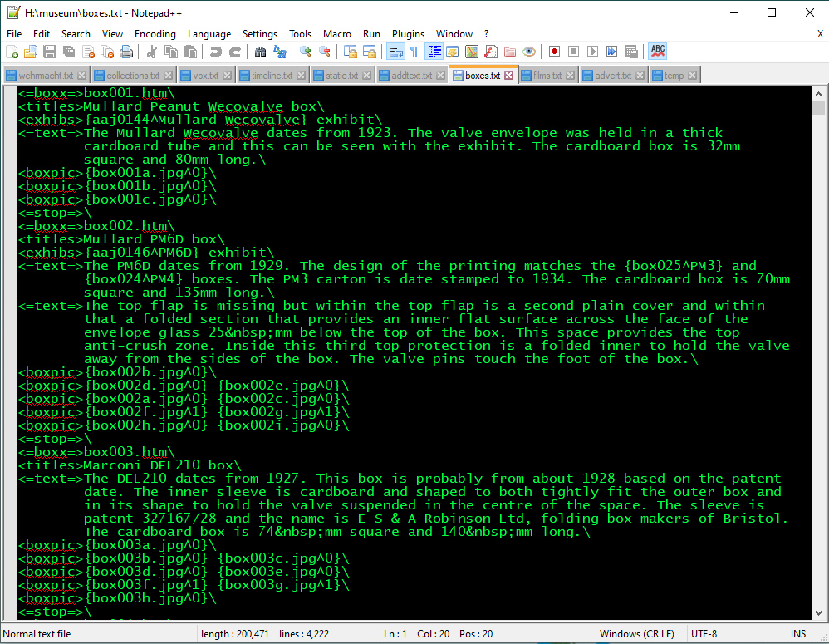Click the Close All documents icon

coord(107,52)
